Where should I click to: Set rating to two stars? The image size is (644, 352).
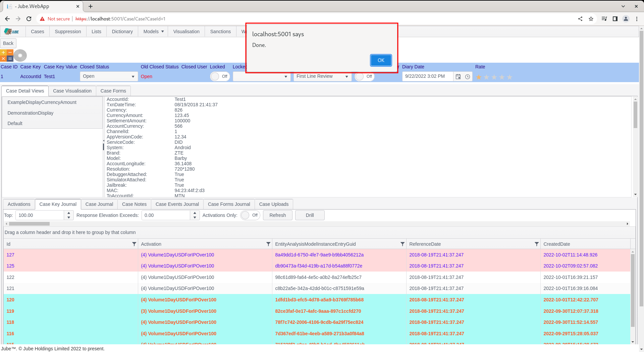(486, 77)
